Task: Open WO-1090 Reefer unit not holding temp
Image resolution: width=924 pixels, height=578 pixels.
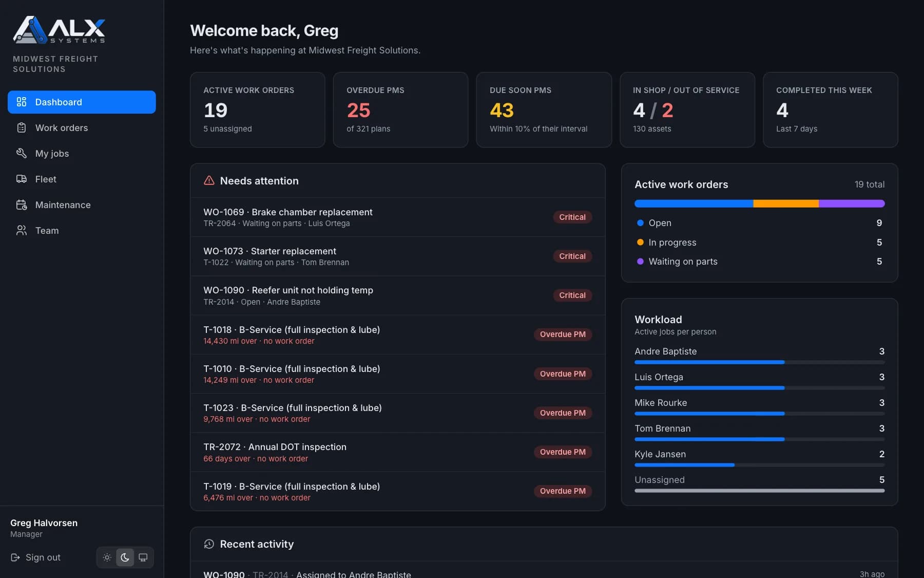Action: [398, 295]
